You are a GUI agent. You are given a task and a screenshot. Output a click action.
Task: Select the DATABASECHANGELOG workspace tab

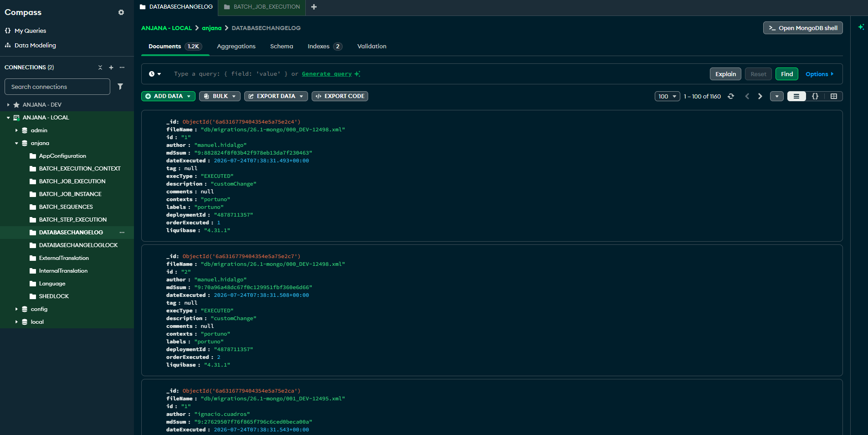click(176, 7)
